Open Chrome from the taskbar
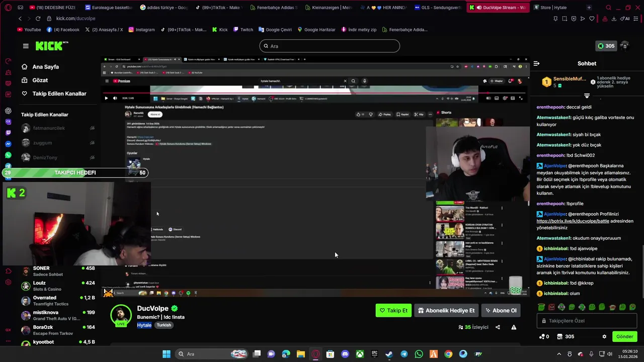This screenshot has height=362, width=644. [x=448, y=354]
